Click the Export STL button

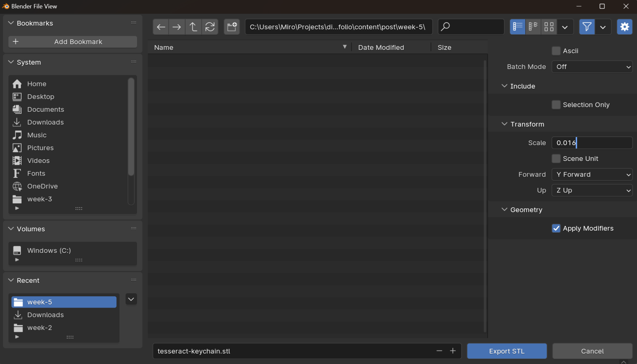point(507,351)
